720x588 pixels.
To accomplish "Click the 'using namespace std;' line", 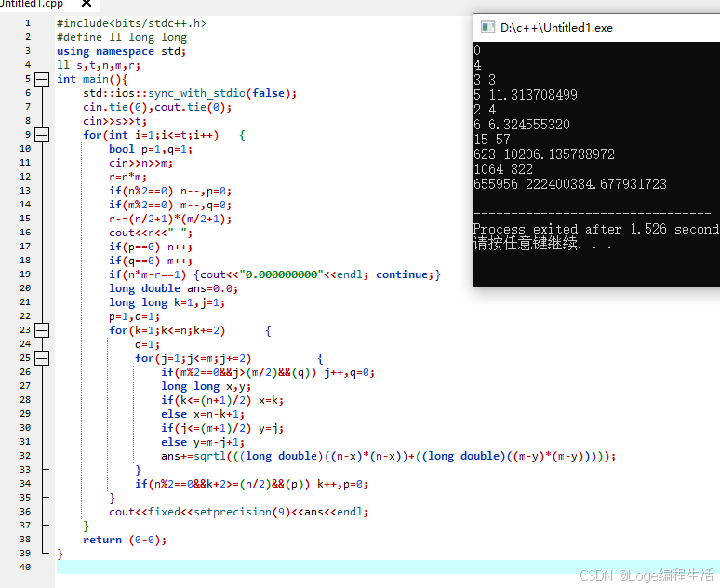I will coord(122,51).
